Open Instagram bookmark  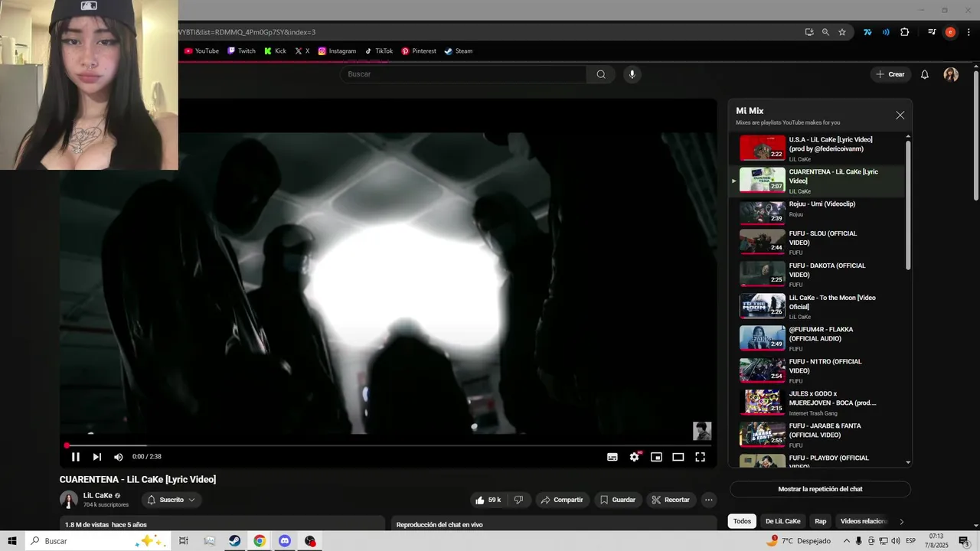click(x=337, y=51)
